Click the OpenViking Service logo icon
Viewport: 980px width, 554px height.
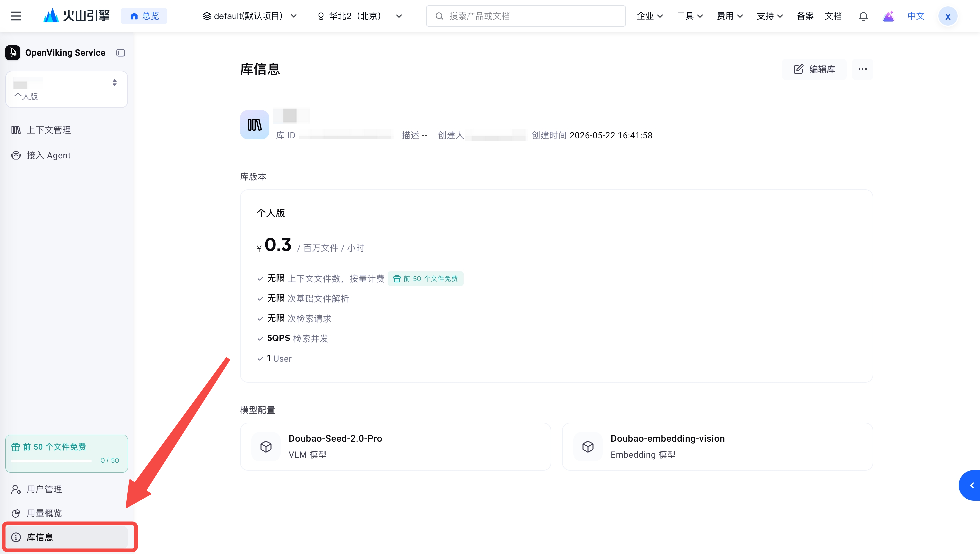(13, 53)
